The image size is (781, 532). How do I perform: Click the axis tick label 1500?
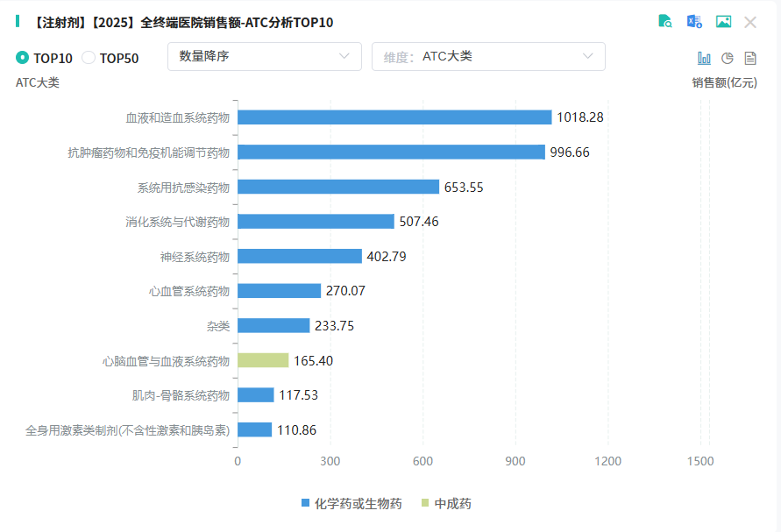[700, 461]
